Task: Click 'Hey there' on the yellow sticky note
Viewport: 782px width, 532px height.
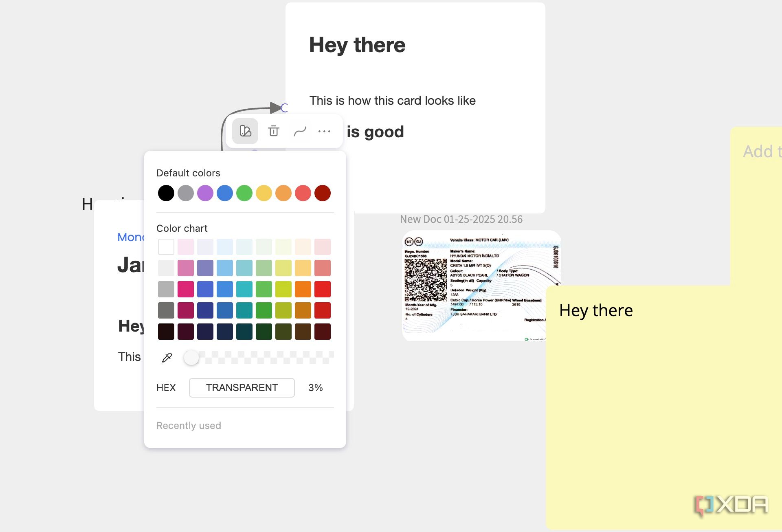Action: coord(596,310)
